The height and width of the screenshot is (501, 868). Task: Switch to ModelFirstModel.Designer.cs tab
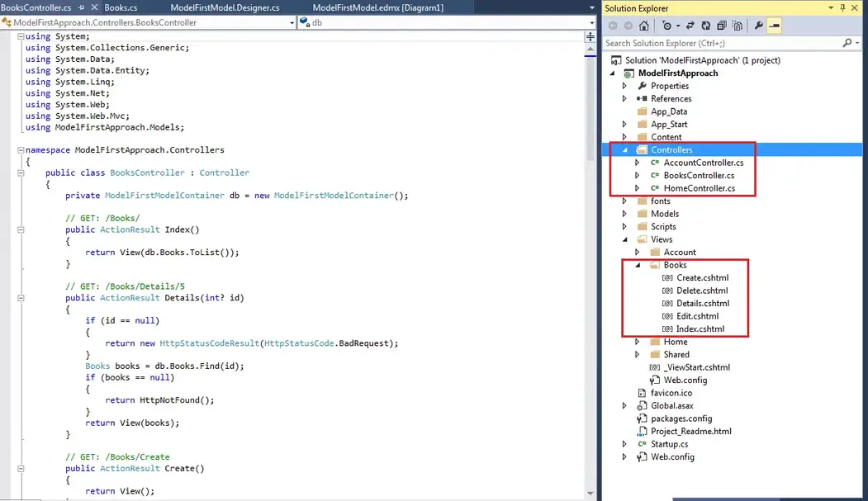pos(225,7)
